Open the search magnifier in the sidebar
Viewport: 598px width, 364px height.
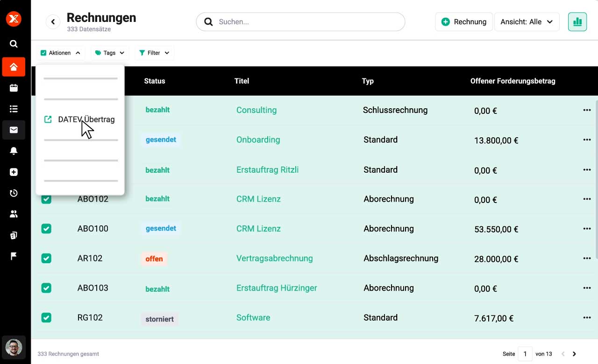pyautogui.click(x=14, y=43)
